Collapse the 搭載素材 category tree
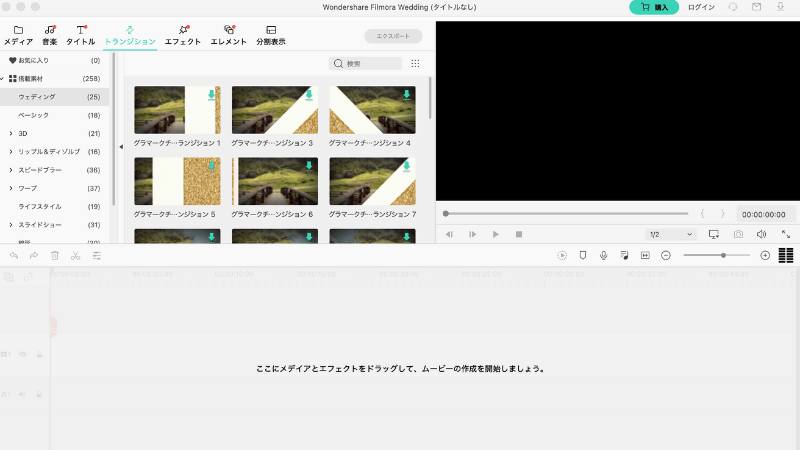Screen dimensions: 800x450 3,79
